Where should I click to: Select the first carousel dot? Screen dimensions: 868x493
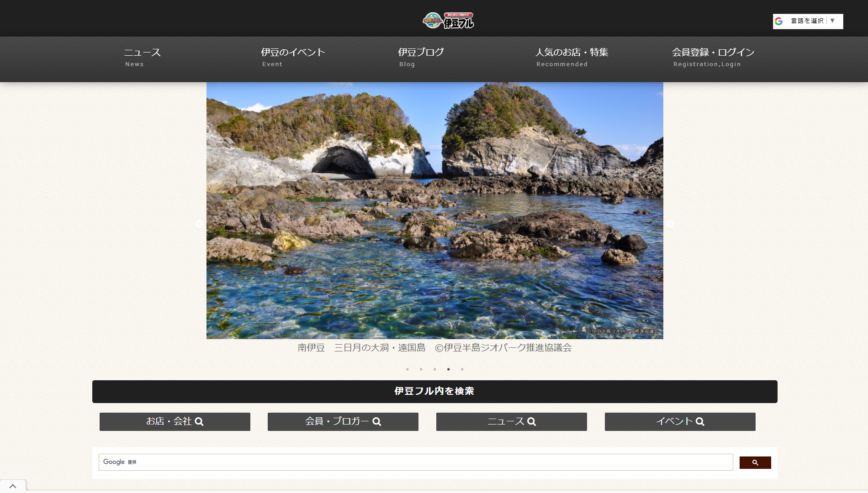[408, 369]
